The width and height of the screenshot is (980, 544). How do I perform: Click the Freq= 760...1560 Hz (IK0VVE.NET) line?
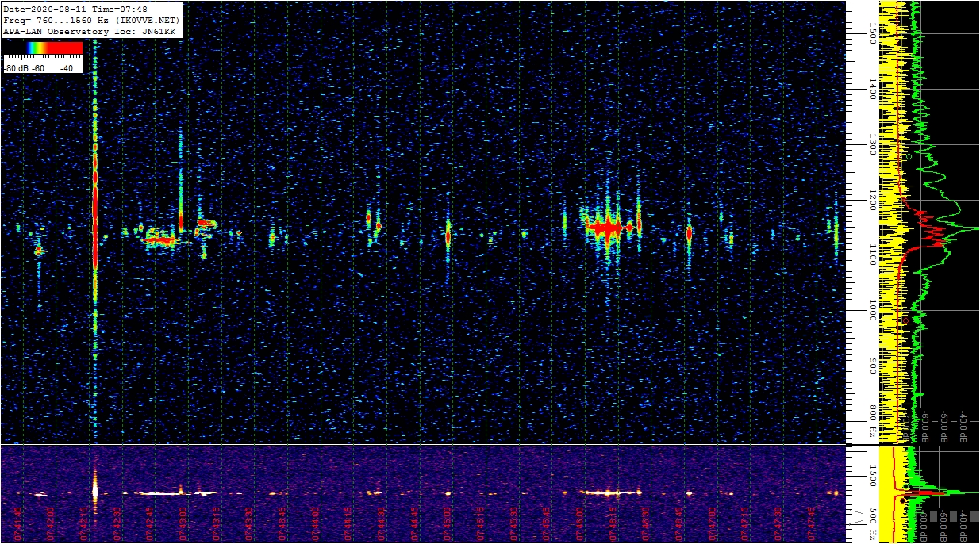point(91,20)
